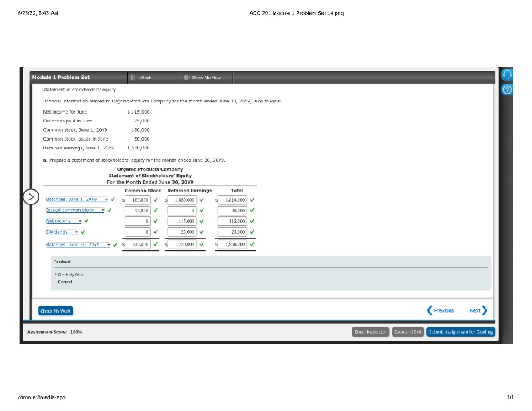Go to Previous question arrow
This screenshot has width=532, height=411.
[429, 310]
